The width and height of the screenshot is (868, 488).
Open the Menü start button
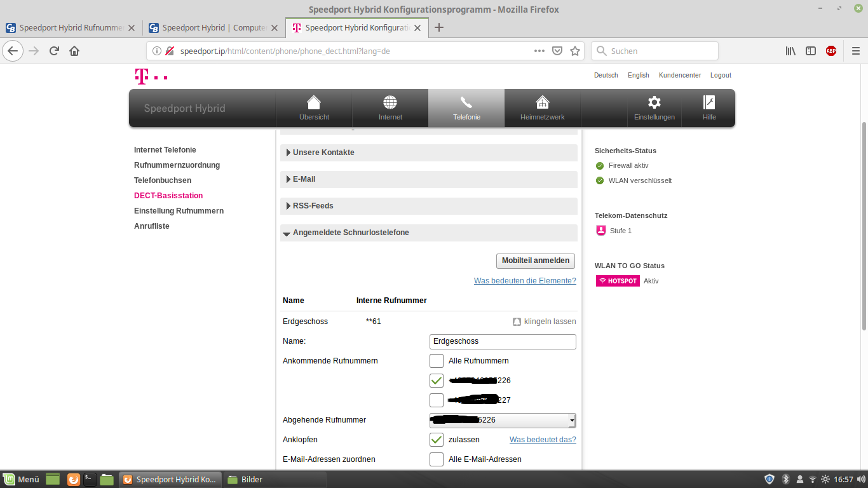(22, 479)
